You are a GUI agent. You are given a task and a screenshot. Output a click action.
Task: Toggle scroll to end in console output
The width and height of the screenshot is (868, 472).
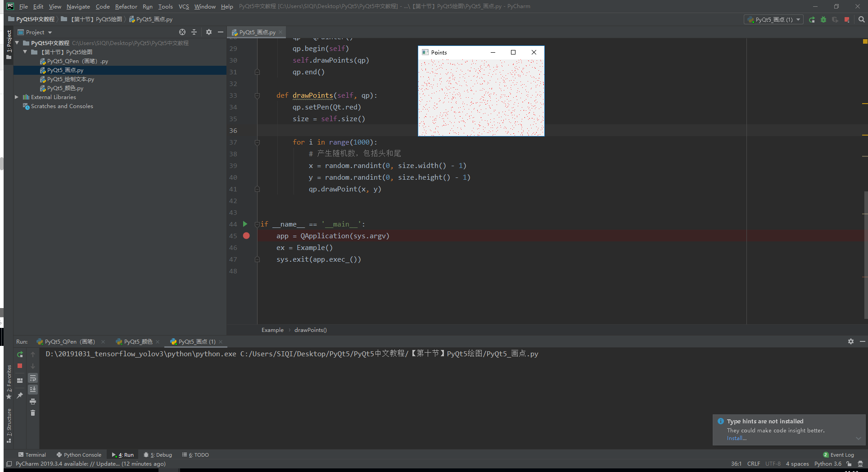coord(33,390)
